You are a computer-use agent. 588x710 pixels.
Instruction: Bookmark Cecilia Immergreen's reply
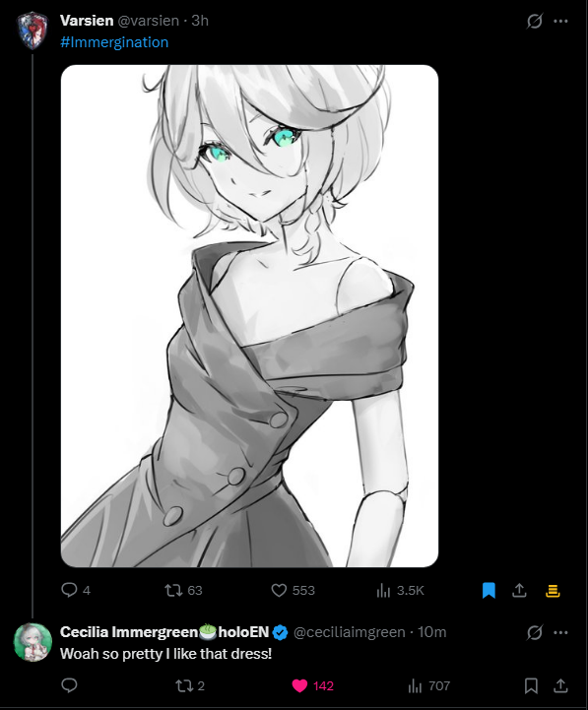point(531,685)
